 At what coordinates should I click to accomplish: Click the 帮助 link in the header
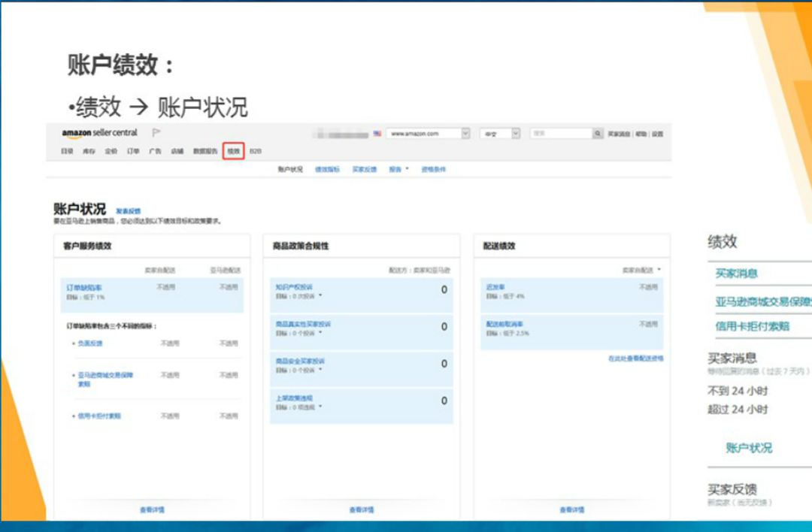click(x=641, y=134)
